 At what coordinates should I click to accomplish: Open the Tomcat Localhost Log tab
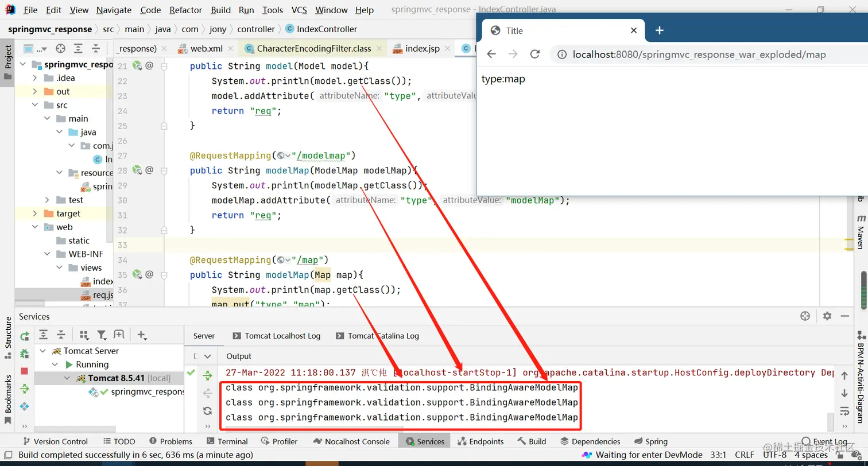pyautogui.click(x=277, y=336)
